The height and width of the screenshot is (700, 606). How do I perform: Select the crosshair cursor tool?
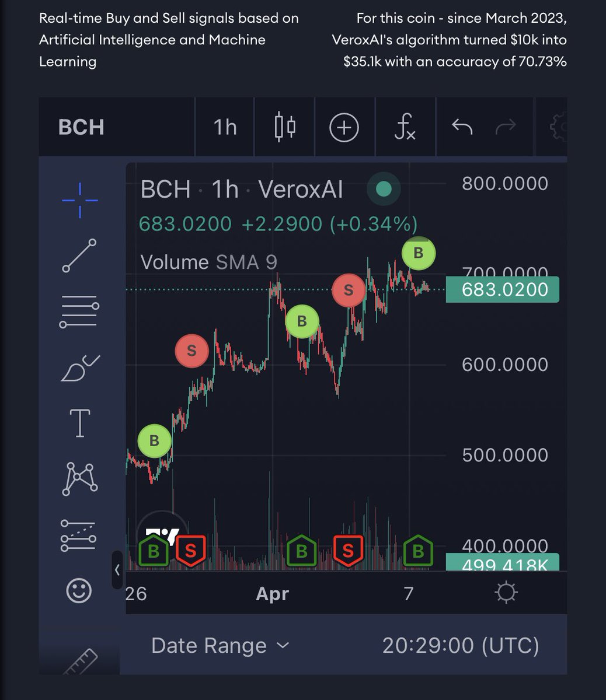coord(80,200)
